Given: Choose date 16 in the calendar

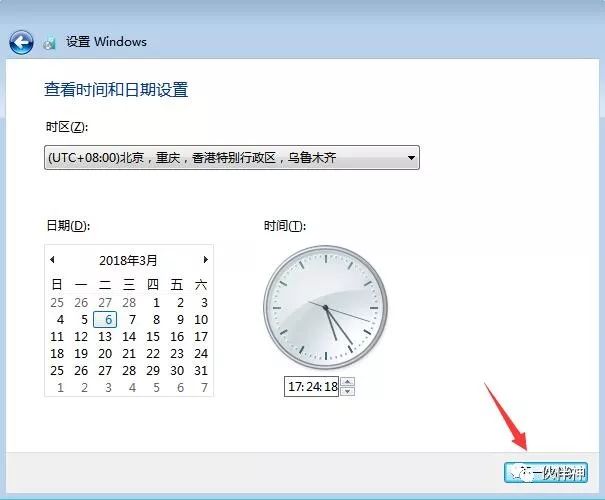Looking at the screenshot, I should click(x=177, y=336).
